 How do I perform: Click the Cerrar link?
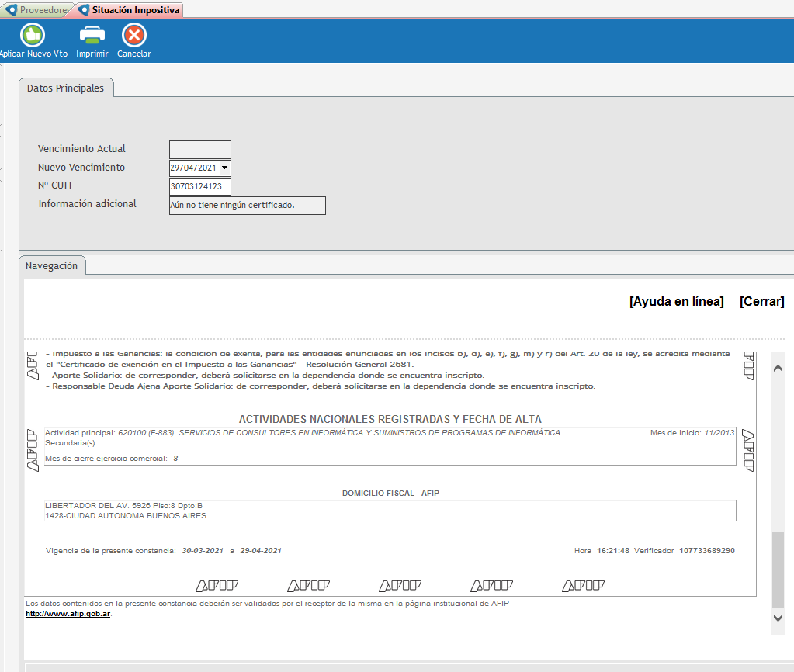(x=761, y=301)
